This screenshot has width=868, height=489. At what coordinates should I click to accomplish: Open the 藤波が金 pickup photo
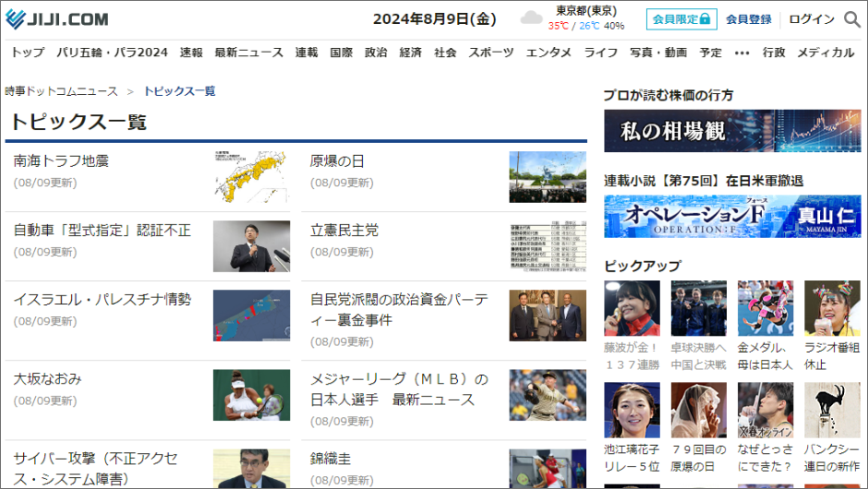coord(632,308)
